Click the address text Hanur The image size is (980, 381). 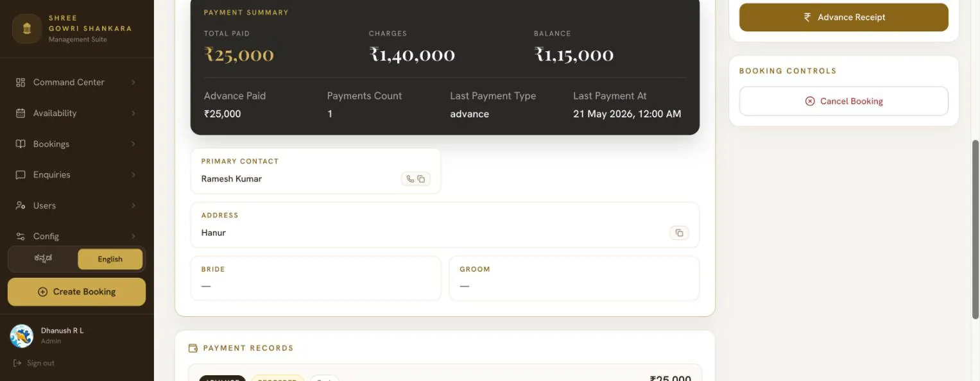tap(214, 233)
